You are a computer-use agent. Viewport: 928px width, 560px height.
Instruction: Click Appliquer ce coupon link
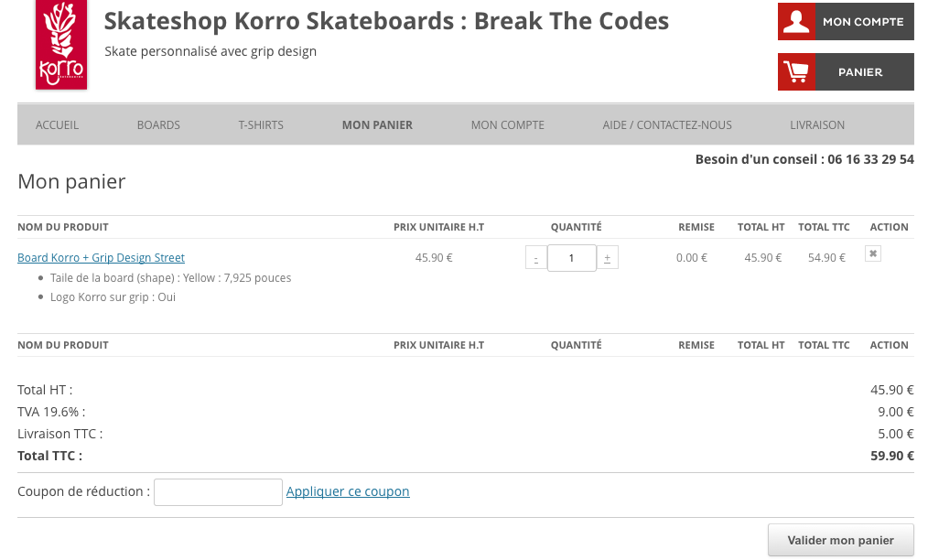point(348,491)
